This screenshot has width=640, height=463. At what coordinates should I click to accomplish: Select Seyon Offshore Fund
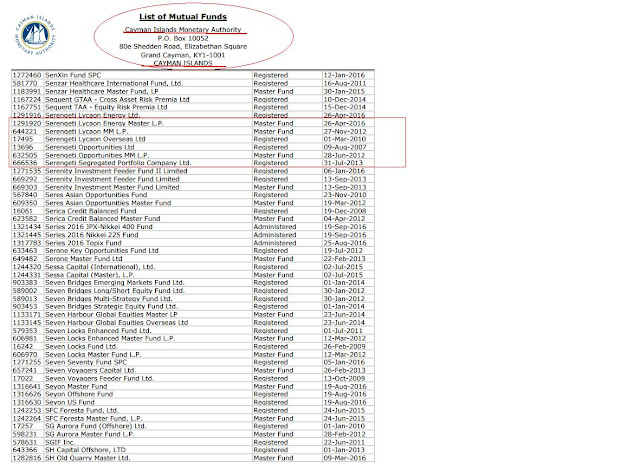click(79, 394)
